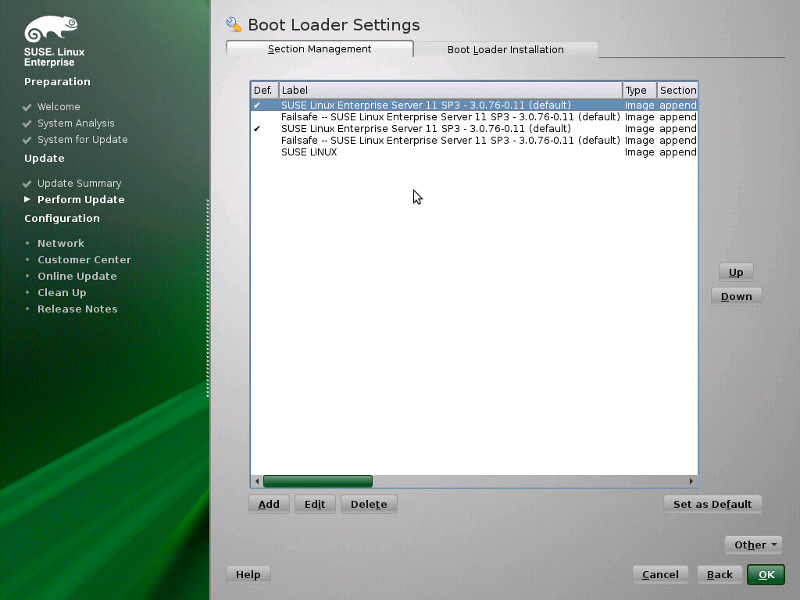This screenshot has width=800, height=600.
Task: Click Set as Default
Action: click(x=712, y=504)
